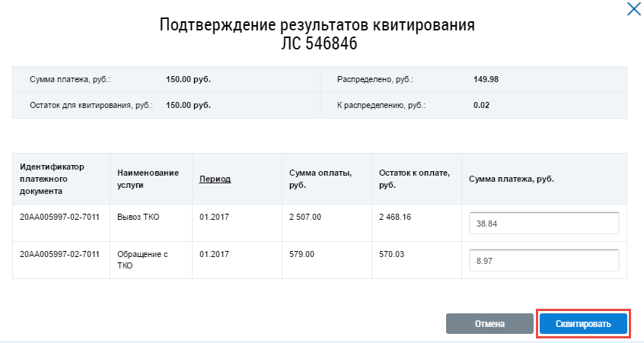Select the Вывоз ТКО service name cell
The width and height of the screenshot is (644, 343).
point(139,217)
